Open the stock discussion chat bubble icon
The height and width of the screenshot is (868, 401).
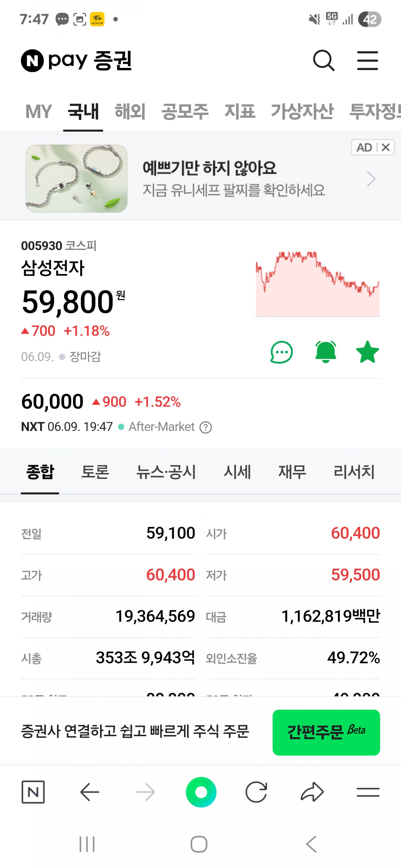tap(281, 352)
